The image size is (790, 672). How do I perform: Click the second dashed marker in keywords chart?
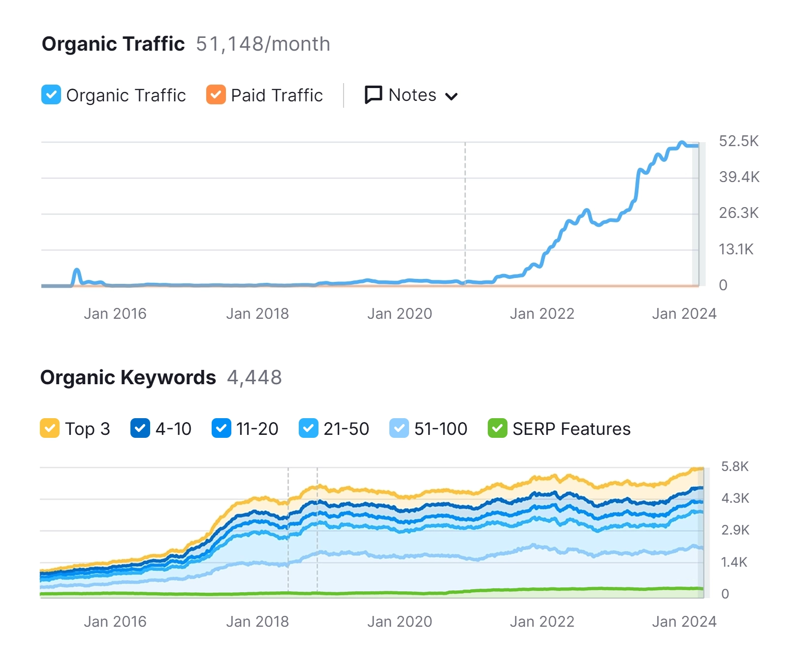pos(317,531)
